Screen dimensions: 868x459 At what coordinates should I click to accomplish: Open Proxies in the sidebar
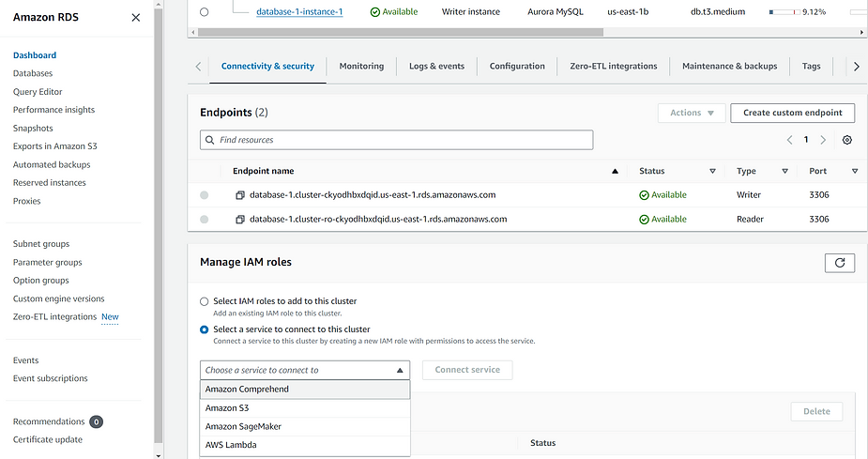26,201
